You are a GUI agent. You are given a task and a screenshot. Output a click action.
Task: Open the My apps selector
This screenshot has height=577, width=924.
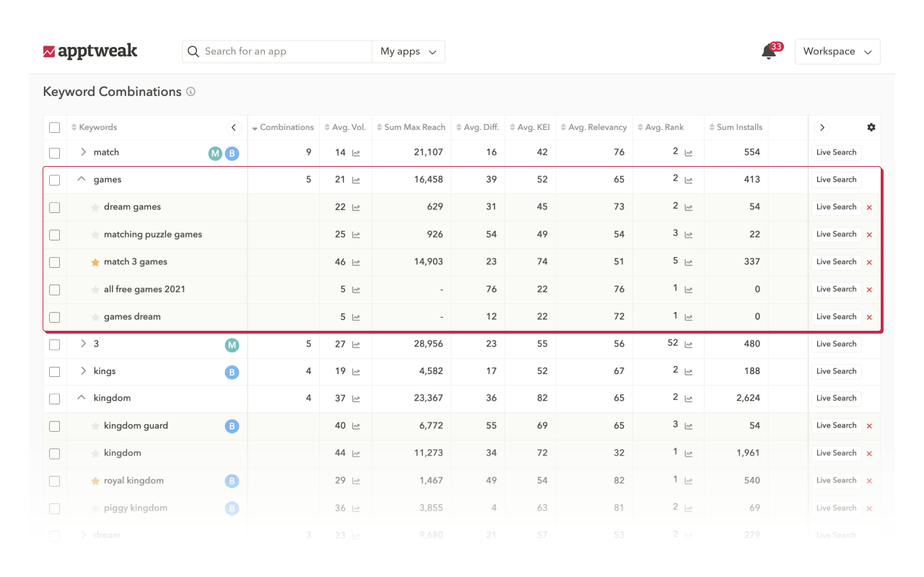(409, 52)
